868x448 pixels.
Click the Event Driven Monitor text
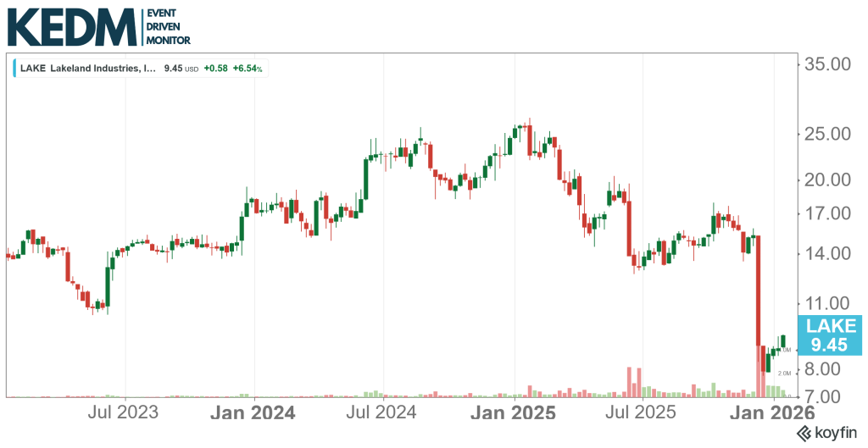click(x=169, y=28)
